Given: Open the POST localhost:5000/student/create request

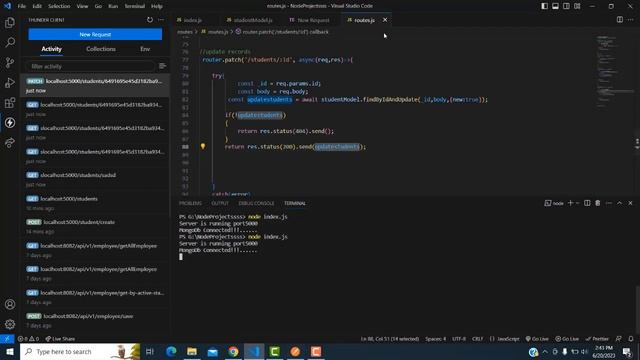Looking at the screenshot, I should pos(95,226).
